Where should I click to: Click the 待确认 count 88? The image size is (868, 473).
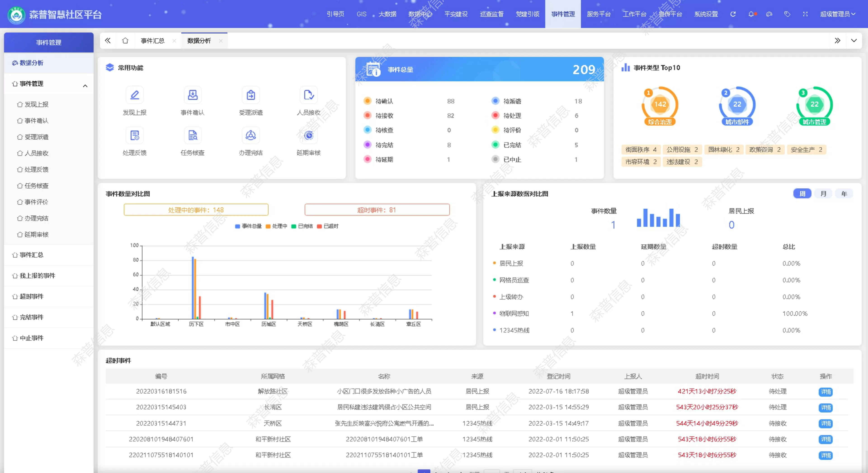pos(451,101)
